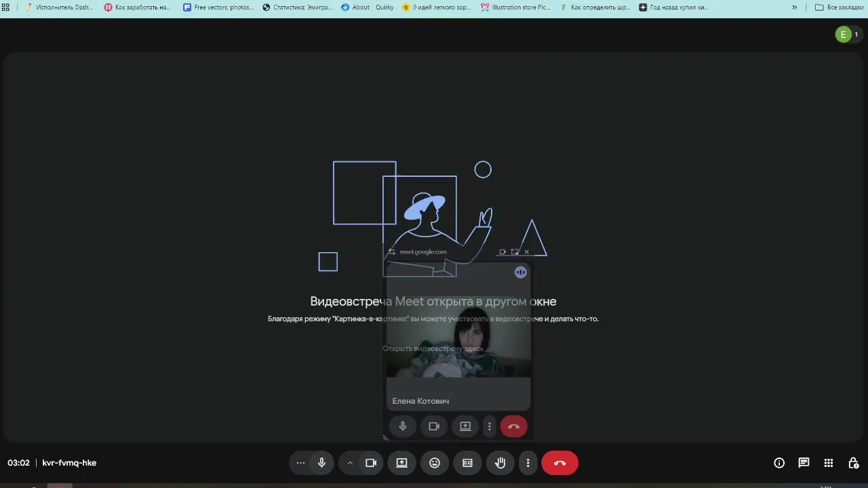Present screen from picture-in-picture window
The image size is (868, 488).
point(465,426)
